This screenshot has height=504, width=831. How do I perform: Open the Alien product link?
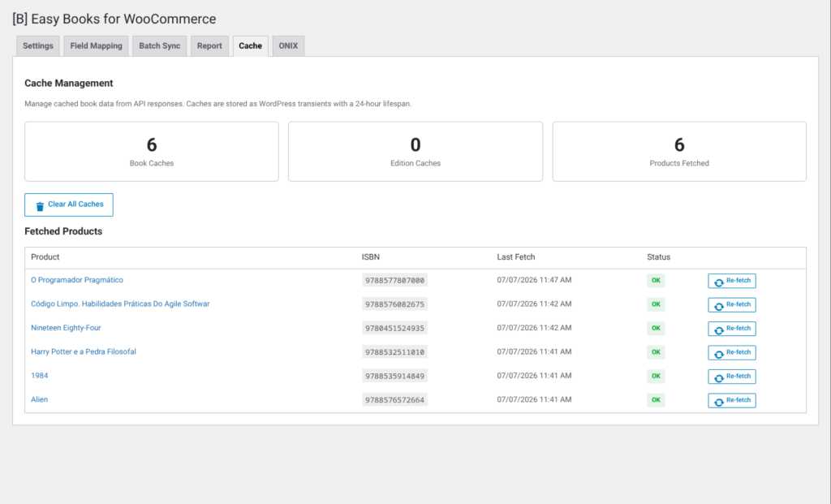pyautogui.click(x=39, y=399)
